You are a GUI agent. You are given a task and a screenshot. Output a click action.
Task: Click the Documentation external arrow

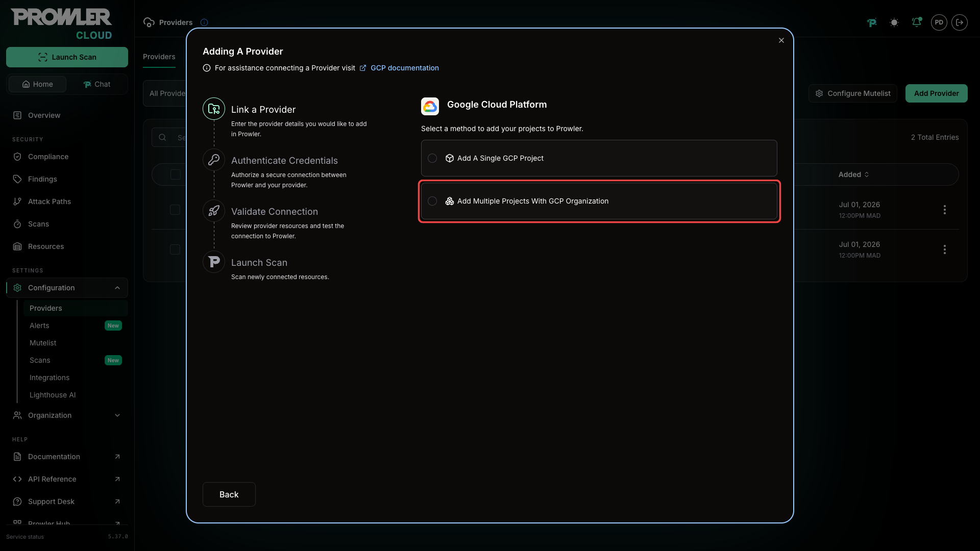[117, 457]
